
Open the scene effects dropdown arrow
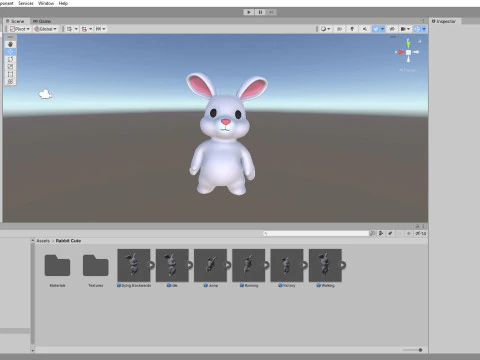tap(383, 29)
